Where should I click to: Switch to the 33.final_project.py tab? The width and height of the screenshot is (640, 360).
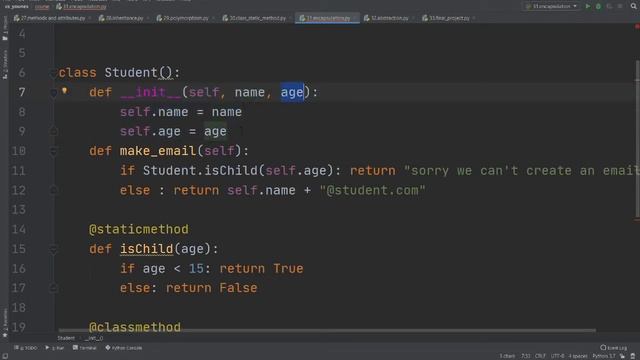[x=449, y=18]
